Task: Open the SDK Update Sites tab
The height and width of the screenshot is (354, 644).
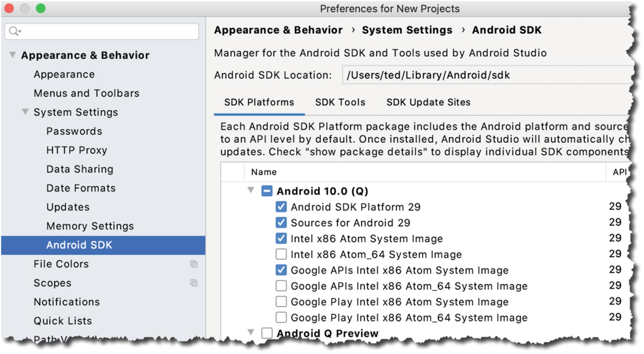Action: click(x=428, y=102)
